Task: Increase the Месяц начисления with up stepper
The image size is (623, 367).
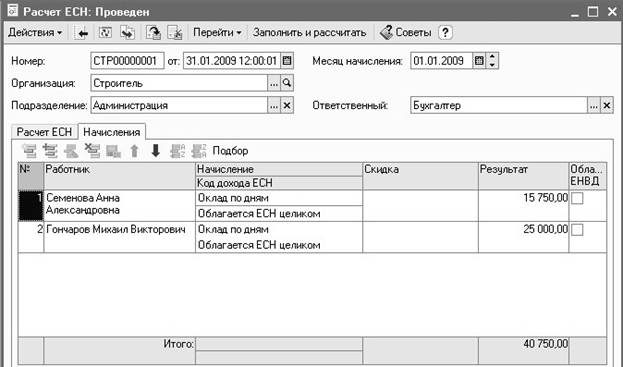Action: point(492,57)
